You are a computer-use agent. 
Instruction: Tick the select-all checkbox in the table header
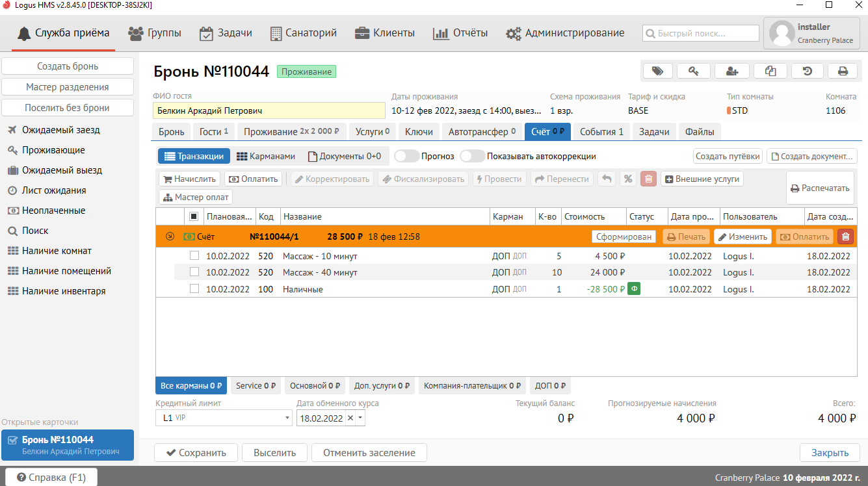[x=193, y=216]
